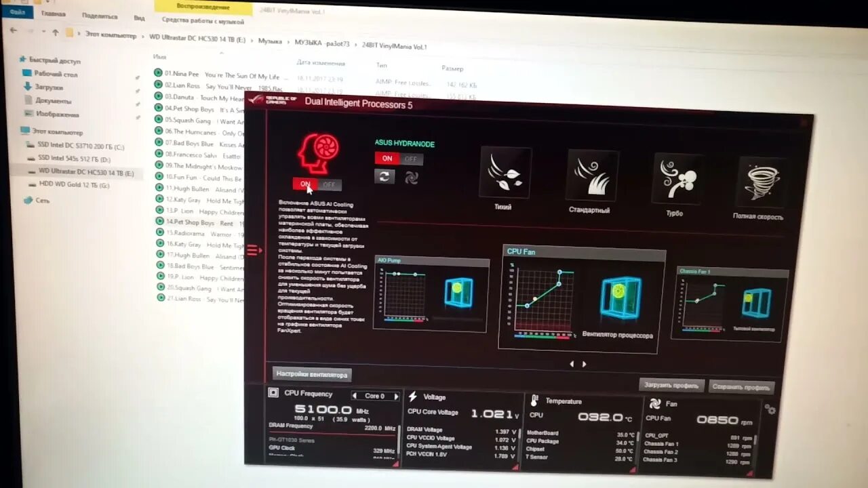
Task: Select the Стандартный fan mode icon
Action: 592,175
